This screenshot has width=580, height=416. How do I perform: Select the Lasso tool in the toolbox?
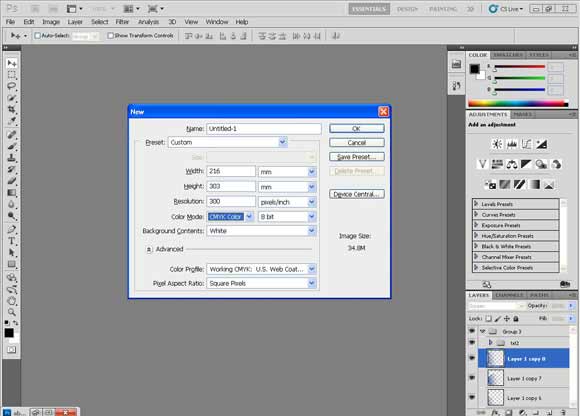pos(11,87)
